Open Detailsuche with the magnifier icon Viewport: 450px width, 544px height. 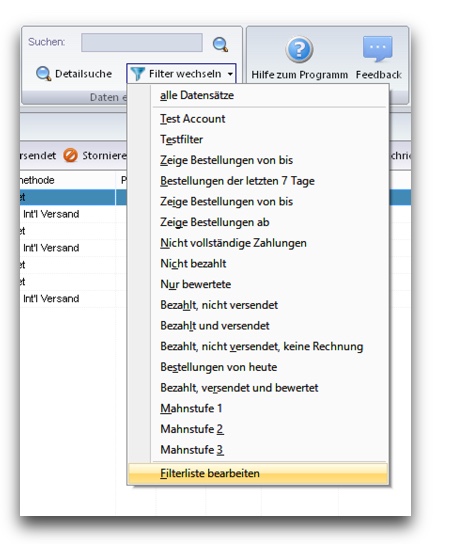pyautogui.click(x=43, y=74)
